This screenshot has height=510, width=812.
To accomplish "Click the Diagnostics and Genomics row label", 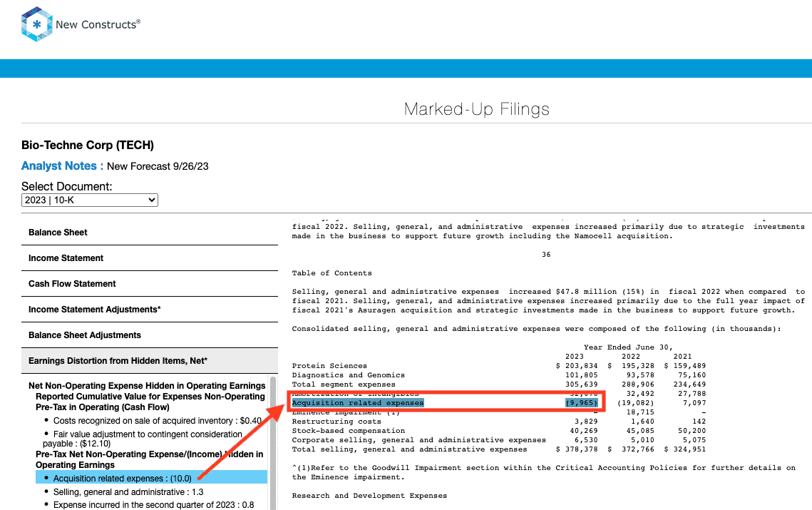I will (x=349, y=375).
